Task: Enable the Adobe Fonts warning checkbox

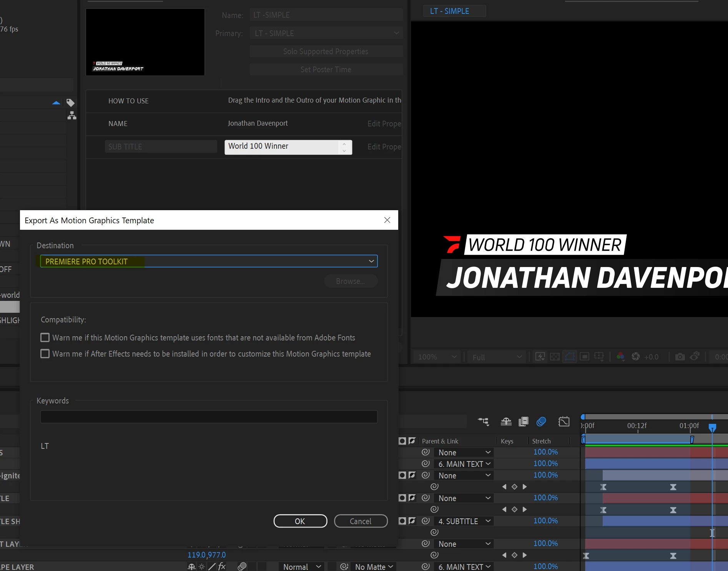Action: tap(45, 337)
